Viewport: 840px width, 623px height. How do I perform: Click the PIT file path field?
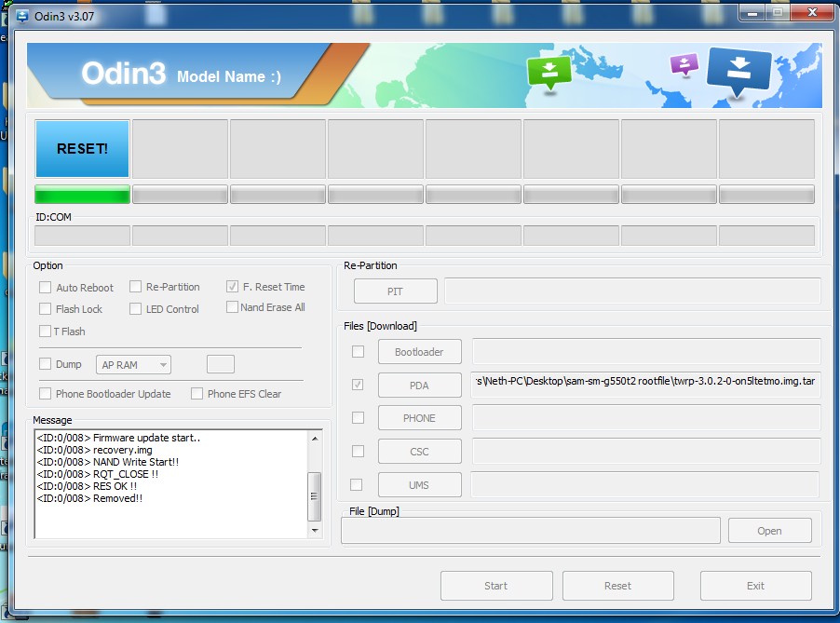tap(632, 291)
